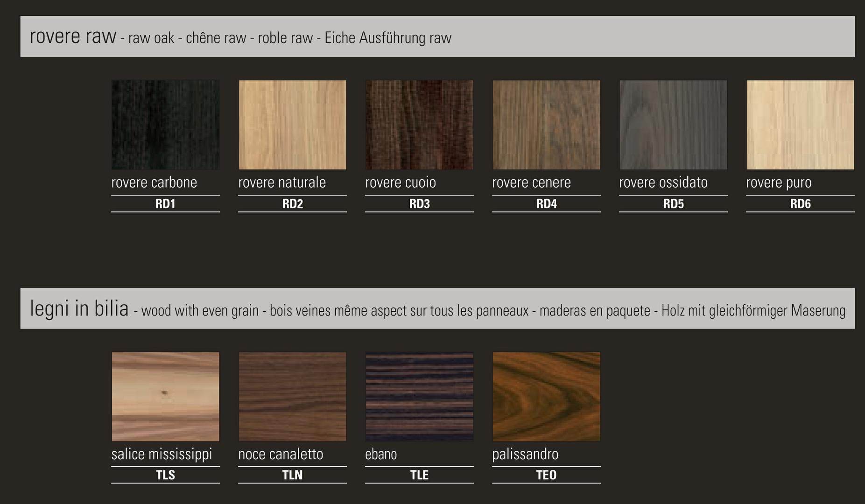Select the rovere ossidato grey swatch
Image resolution: width=865 pixels, height=504 pixels.
click(x=673, y=125)
